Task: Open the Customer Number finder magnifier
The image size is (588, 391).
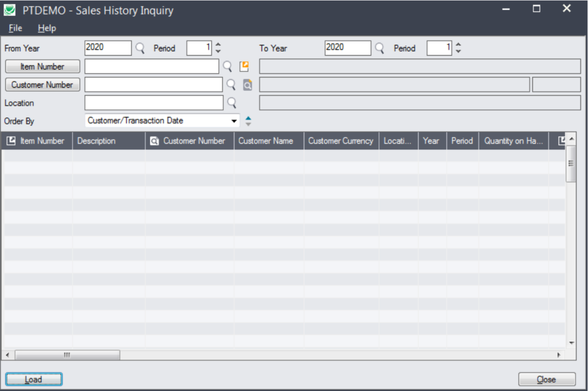Action: (x=231, y=85)
